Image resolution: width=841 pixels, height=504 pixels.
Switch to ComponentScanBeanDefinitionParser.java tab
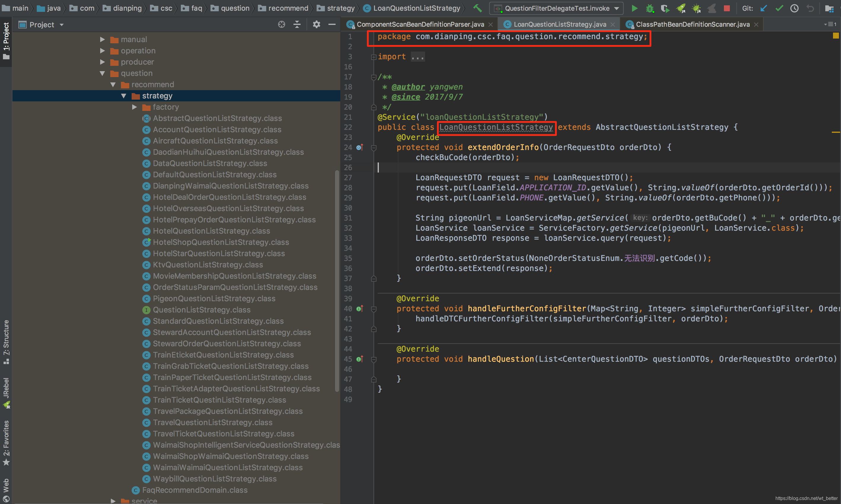(x=420, y=24)
